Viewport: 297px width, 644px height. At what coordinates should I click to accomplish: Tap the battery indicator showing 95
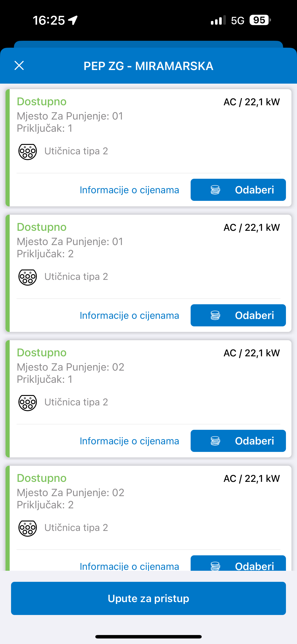260,20
